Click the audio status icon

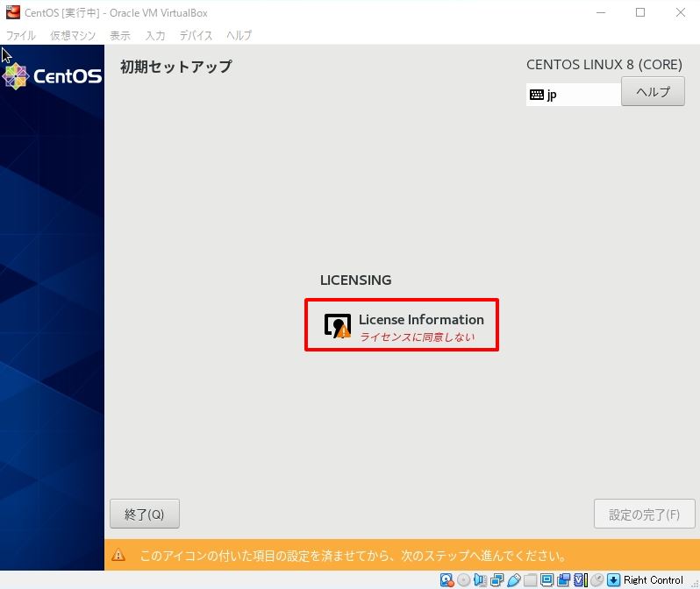(481, 579)
